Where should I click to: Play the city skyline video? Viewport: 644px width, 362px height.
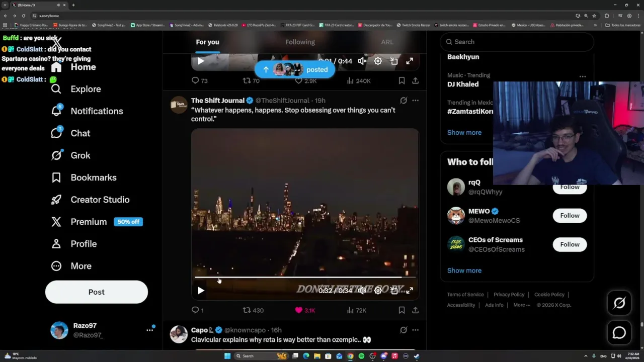[x=201, y=291]
